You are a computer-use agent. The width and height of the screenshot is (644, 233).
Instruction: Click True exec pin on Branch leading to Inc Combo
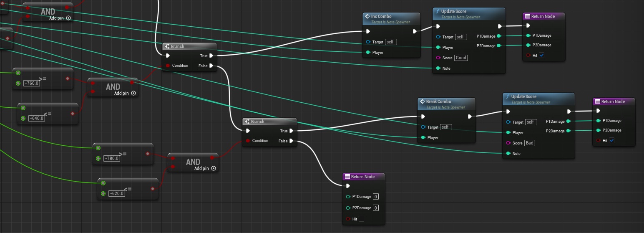(x=211, y=56)
